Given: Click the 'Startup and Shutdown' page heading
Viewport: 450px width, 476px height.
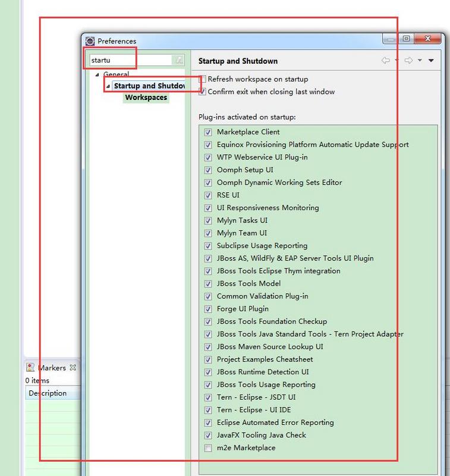Looking at the screenshot, I should tap(238, 61).
